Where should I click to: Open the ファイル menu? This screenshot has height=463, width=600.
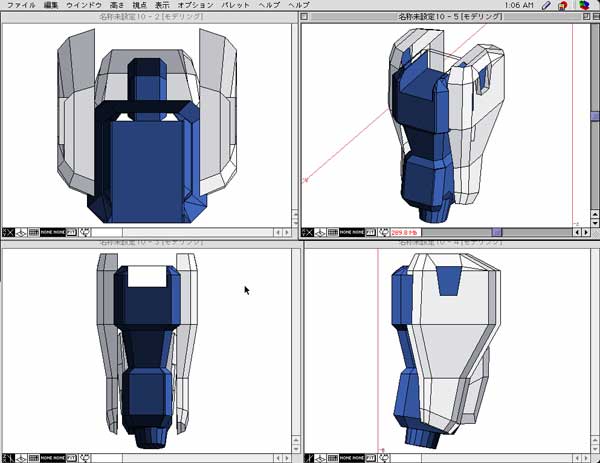[21, 5]
